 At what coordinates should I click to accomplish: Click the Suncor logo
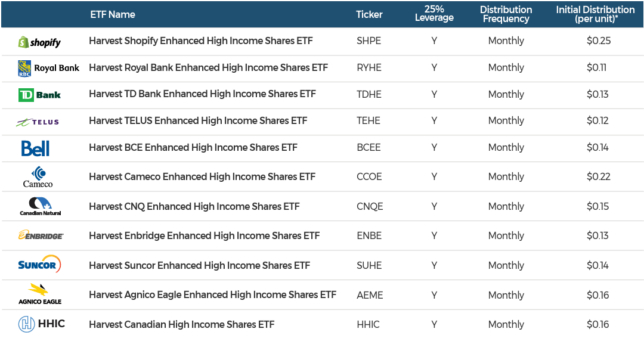click(x=39, y=264)
